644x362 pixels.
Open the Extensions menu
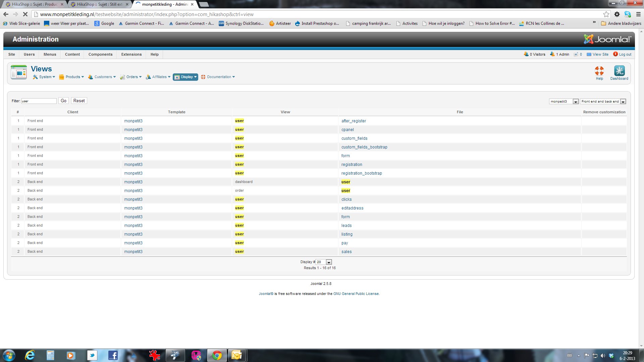[131, 54]
